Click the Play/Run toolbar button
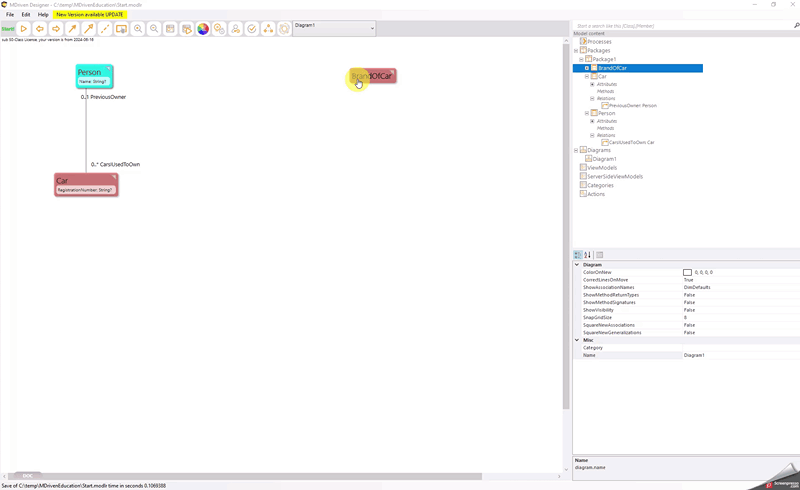800x490 pixels. click(x=24, y=29)
